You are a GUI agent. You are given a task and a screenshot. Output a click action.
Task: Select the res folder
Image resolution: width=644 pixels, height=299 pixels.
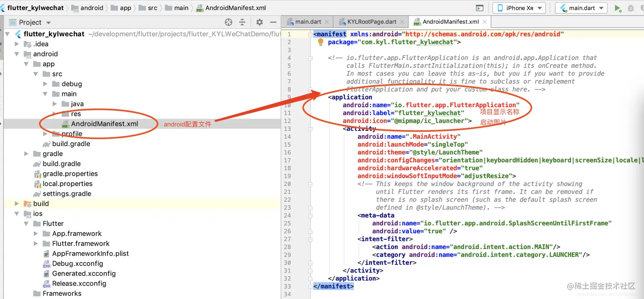[x=71, y=114]
